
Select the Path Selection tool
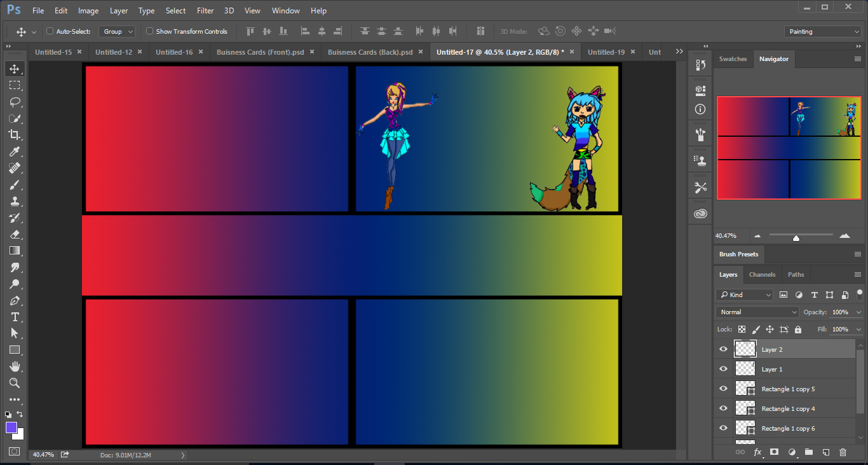[15, 333]
